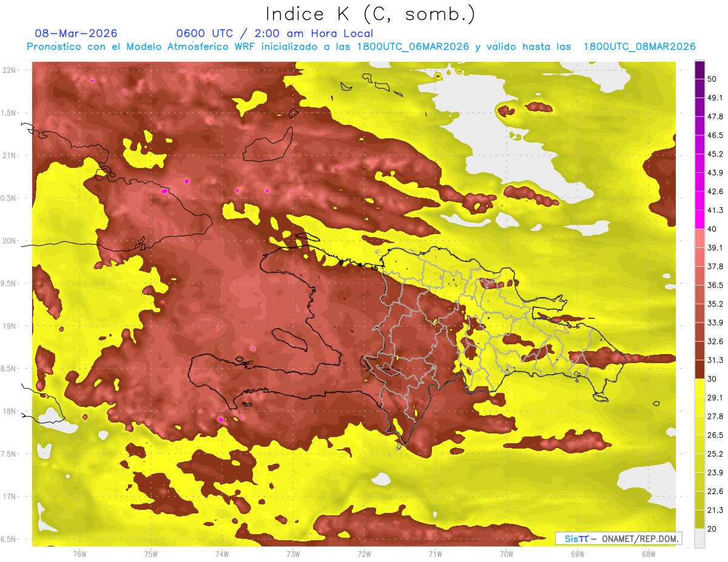Pick the salmon color bar segment between 39.1 and 40
Image resolution: width=728 pixels, height=562 pixels.
tap(699, 238)
